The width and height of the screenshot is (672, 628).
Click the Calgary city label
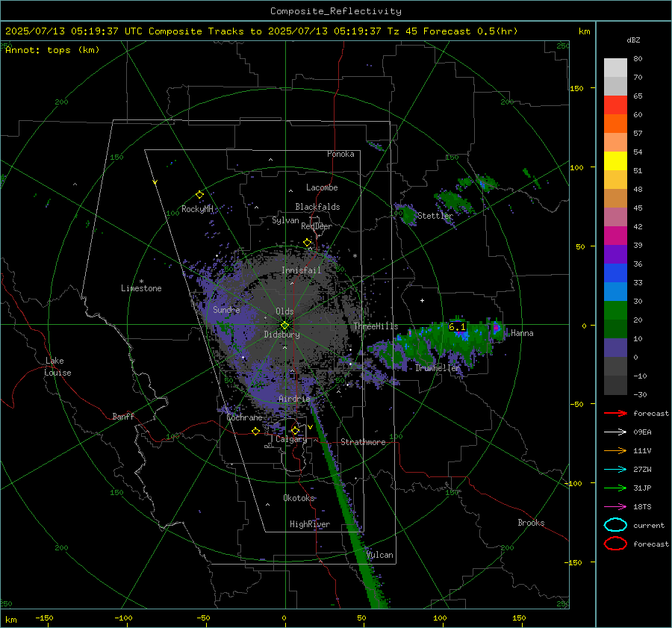click(x=291, y=439)
